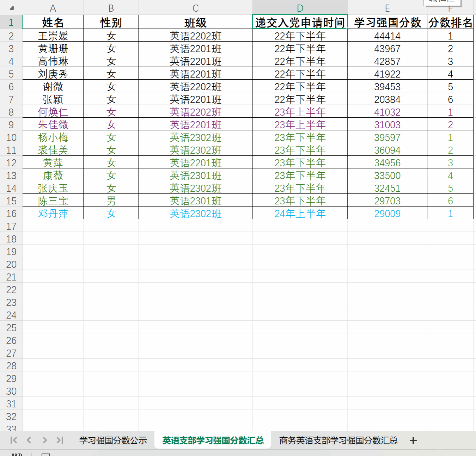Click the cell containing 王崇媛
476x456 pixels.
(53, 36)
